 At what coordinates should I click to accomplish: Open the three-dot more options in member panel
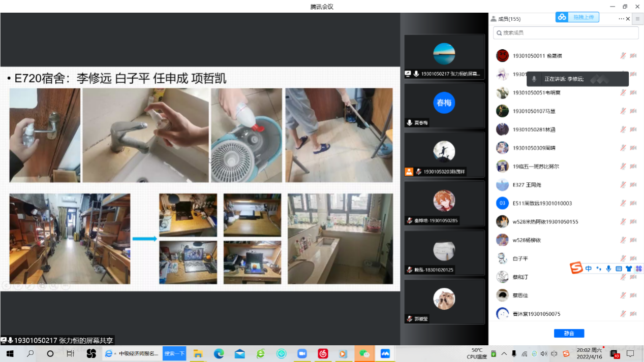[621, 19]
